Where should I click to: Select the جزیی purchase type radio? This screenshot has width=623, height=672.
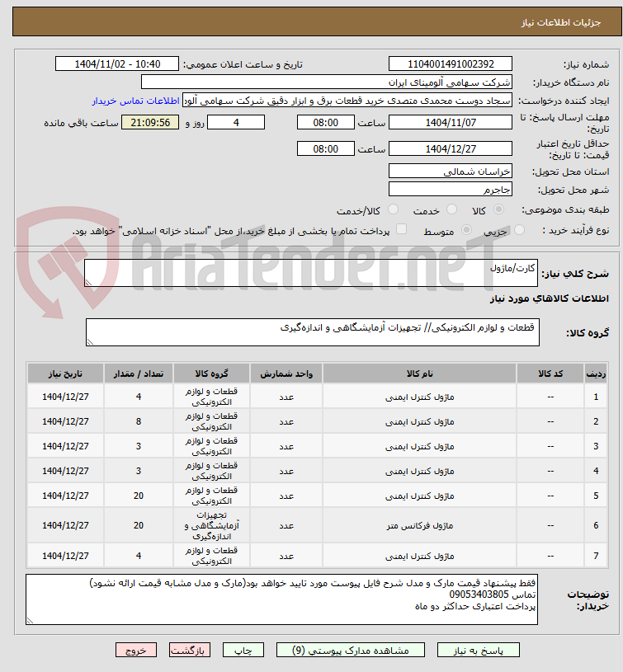tap(519, 230)
